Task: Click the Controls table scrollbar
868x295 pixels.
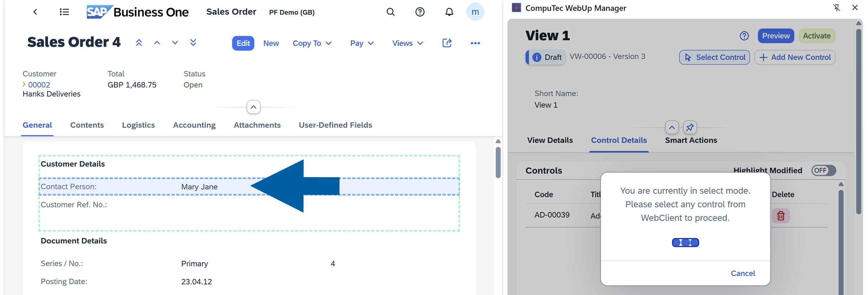Action: tap(841, 242)
